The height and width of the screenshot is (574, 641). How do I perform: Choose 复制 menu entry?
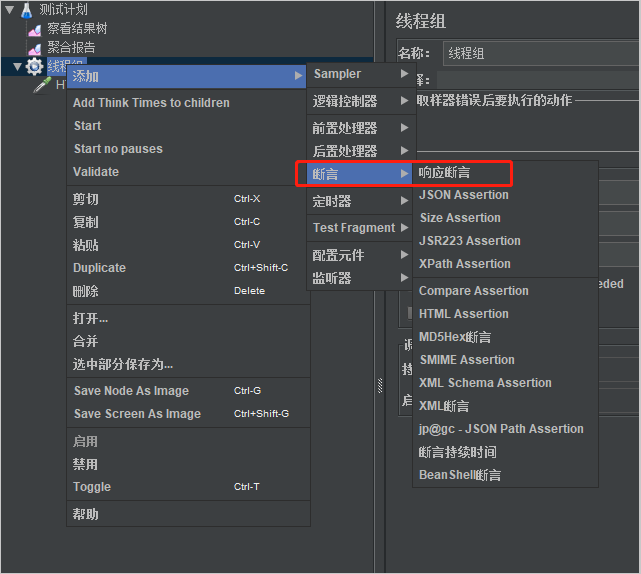pyautogui.click(x=188, y=222)
